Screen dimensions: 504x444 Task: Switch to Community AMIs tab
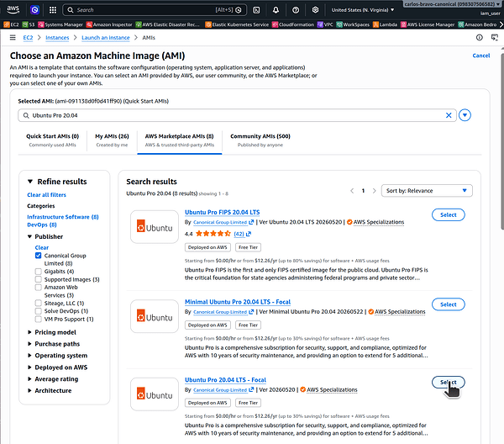click(260, 140)
